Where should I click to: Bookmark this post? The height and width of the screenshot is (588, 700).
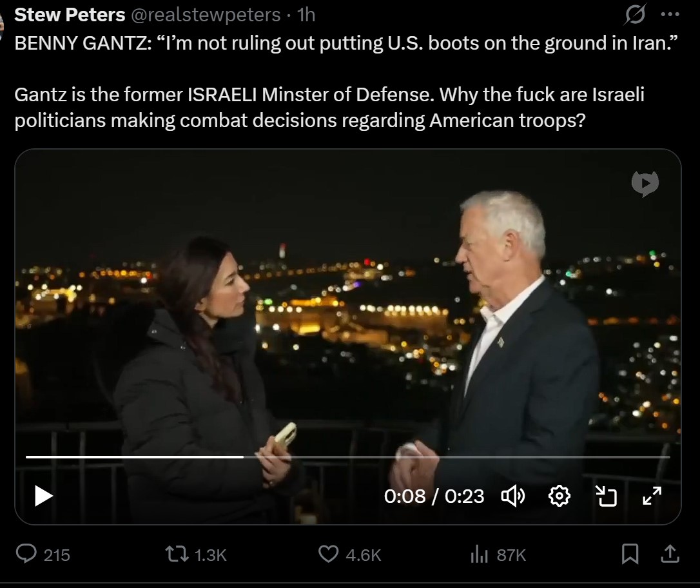click(630, 554)
